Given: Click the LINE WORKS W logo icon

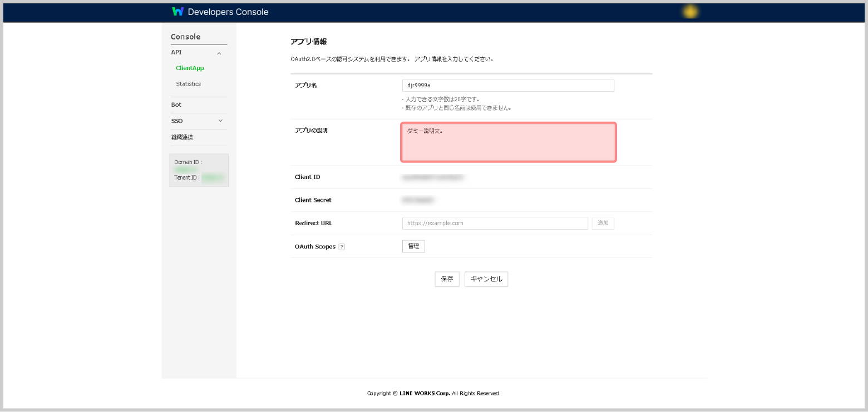Looking at the screenshot, I should pos(177,12).
